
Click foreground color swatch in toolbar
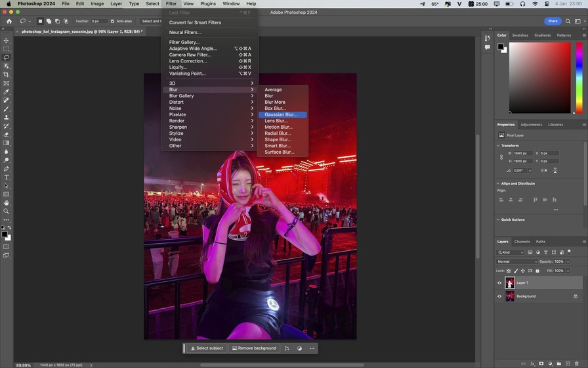[x=4, y=235]
